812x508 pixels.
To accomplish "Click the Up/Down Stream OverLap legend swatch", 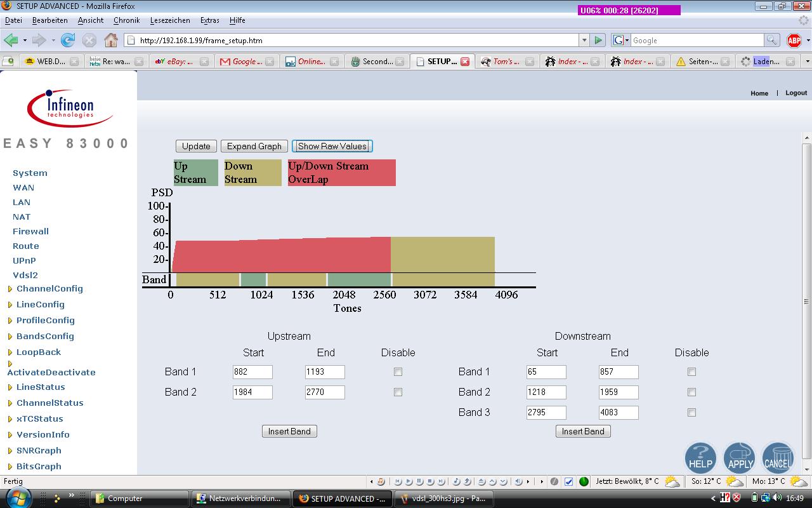I will (342, 173).
